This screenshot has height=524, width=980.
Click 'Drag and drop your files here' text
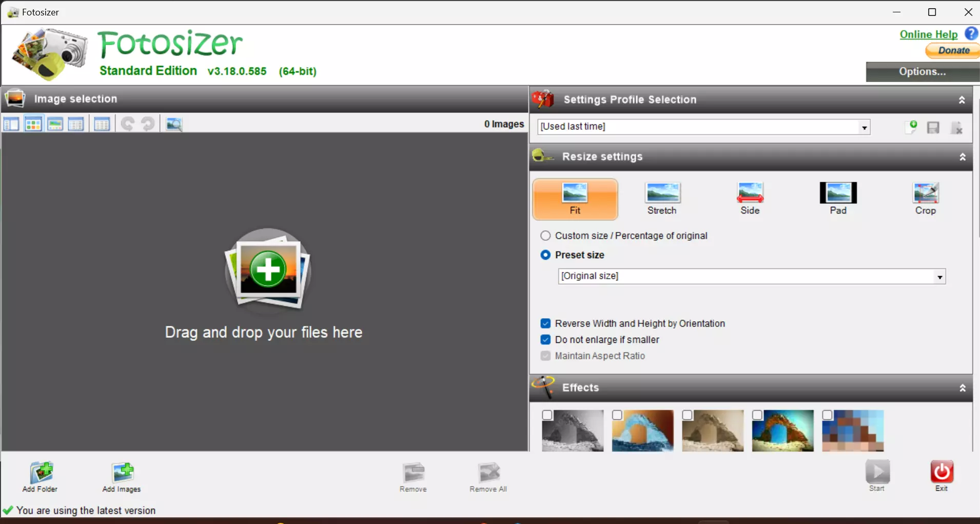pos(264,333)
